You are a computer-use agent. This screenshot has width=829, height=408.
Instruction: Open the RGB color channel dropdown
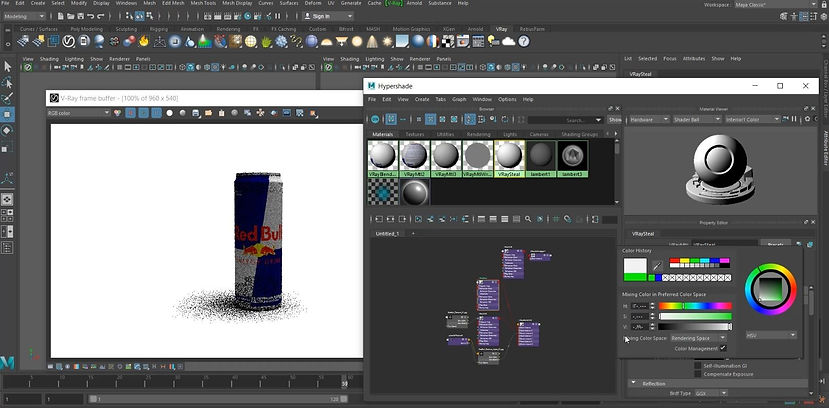78,113
